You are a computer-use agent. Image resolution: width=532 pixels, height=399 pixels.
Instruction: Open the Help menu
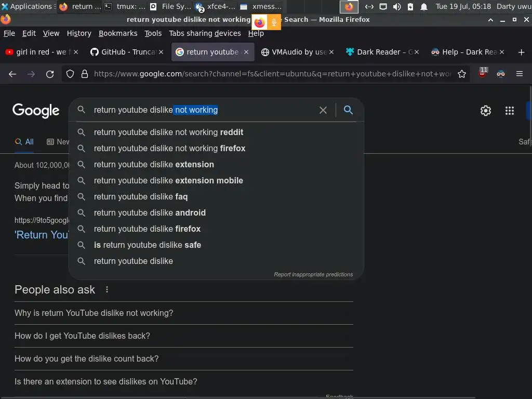click(256, 33)
